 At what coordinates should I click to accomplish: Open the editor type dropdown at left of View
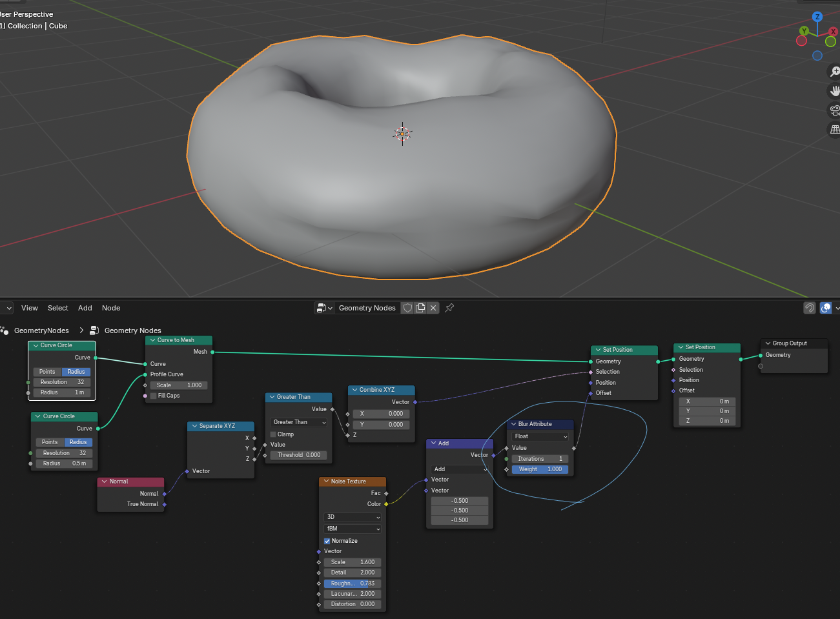point(6,308)
